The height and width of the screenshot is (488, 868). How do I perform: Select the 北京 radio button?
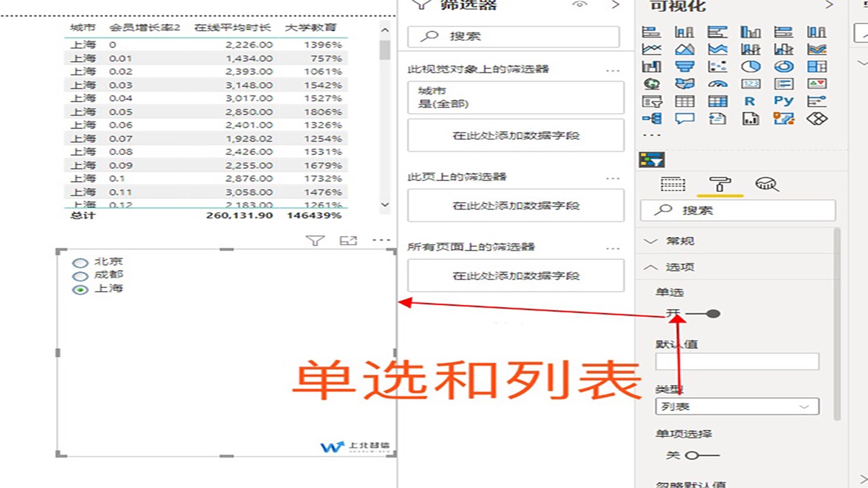point(80,262)
